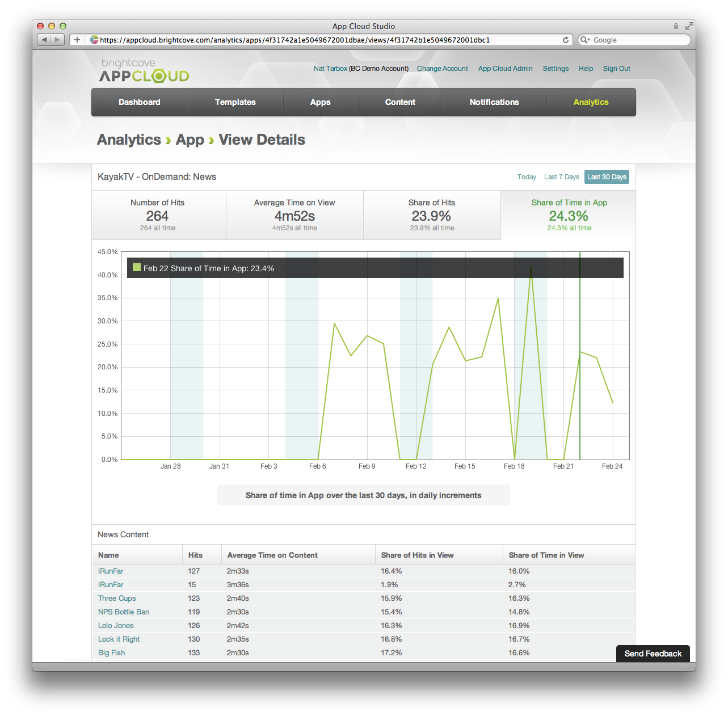The image size is (728, 716).
Task: Click the site favicon in address bar
Action: [x=94, y=40]
